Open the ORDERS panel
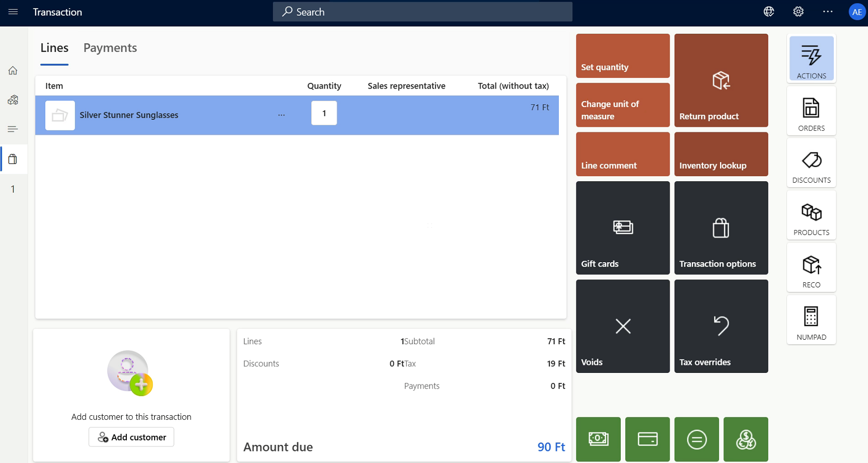868x463 pixels. coord(812,111)
